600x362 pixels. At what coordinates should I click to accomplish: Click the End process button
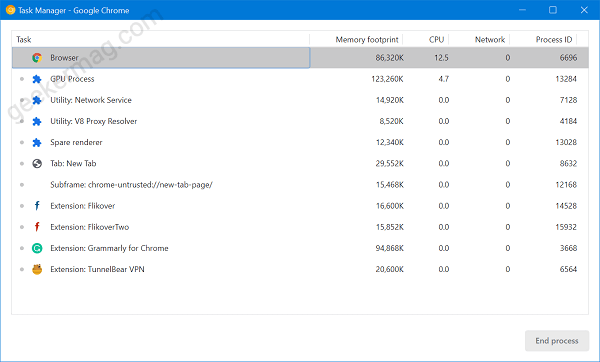click(x=557, y=341)
